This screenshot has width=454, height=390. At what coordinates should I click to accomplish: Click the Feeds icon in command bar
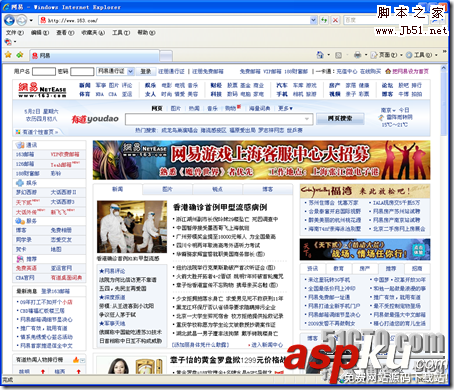click(x=338, y=55)
